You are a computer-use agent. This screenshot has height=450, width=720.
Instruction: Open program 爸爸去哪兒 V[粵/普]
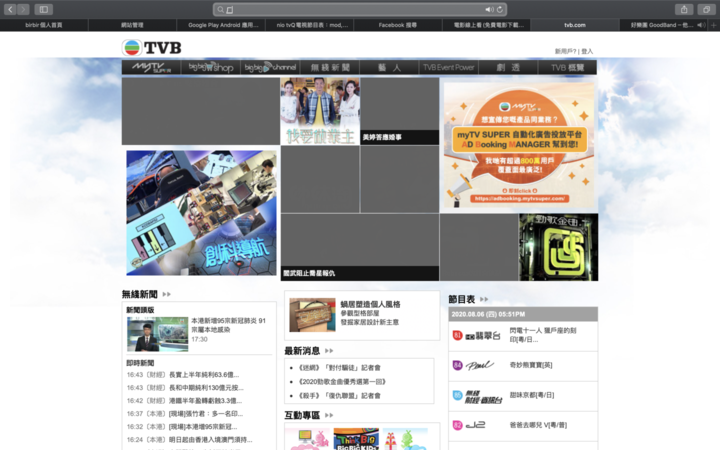[x=538, y=425]
